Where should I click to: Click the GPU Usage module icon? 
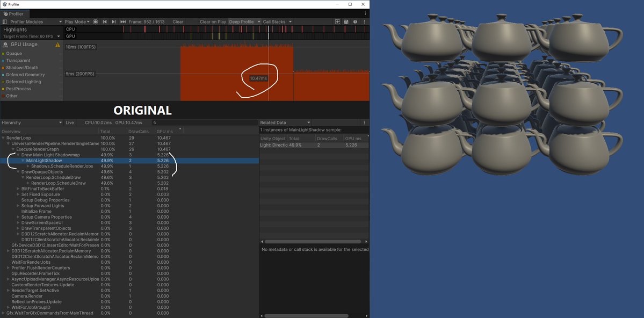click(6, 45)
